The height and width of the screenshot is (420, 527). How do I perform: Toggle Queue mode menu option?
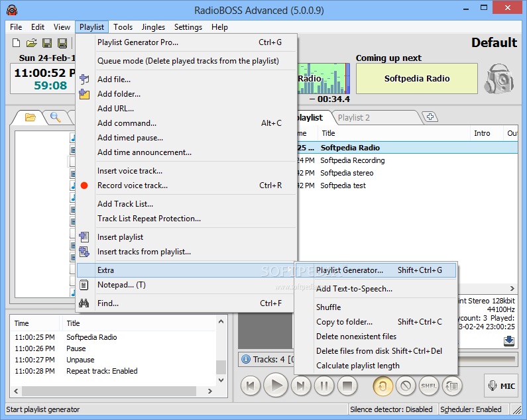(x=188, y=61)
